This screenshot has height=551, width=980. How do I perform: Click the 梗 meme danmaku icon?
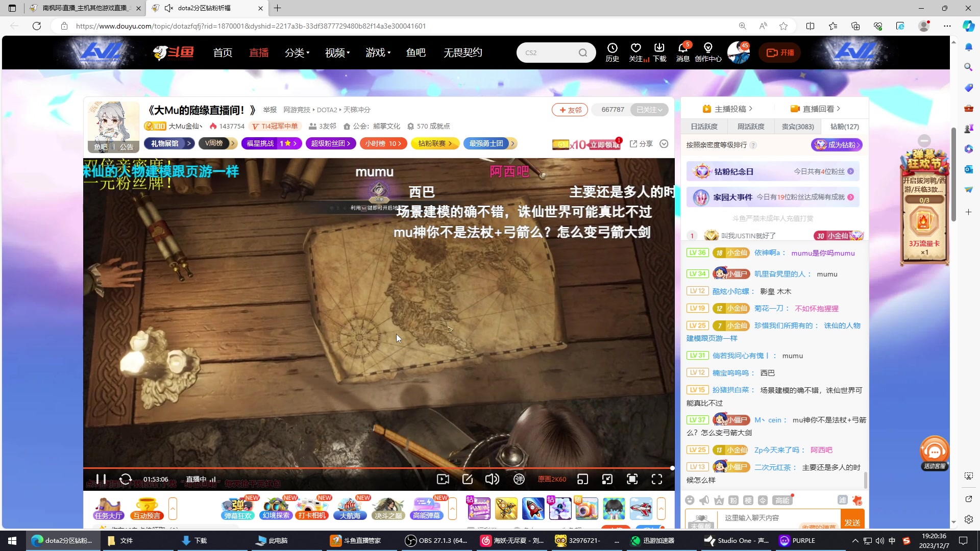coord(748,500)
